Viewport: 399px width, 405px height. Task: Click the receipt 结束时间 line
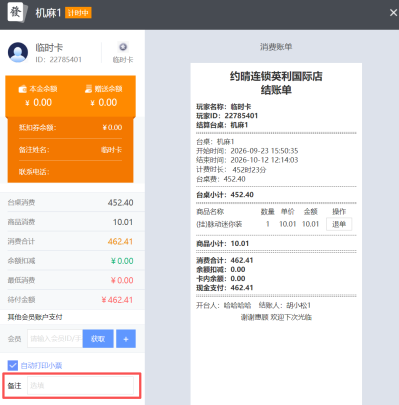(x=247, y=160)
